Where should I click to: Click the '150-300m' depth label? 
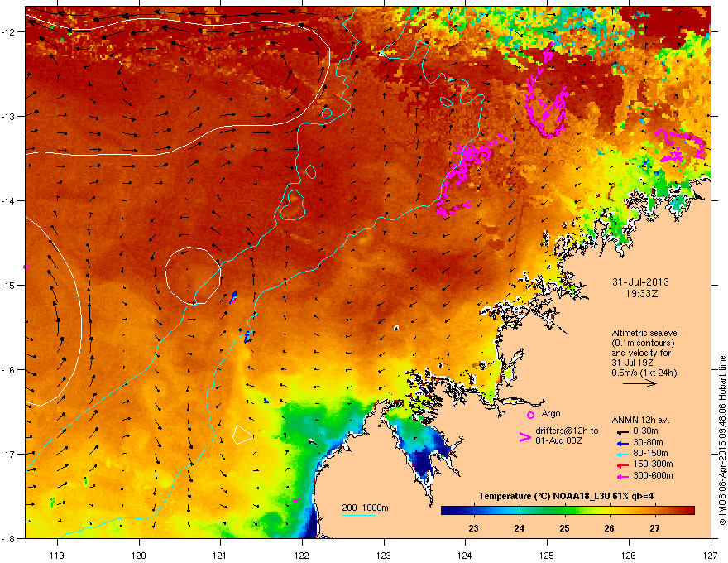coord(653,464)
